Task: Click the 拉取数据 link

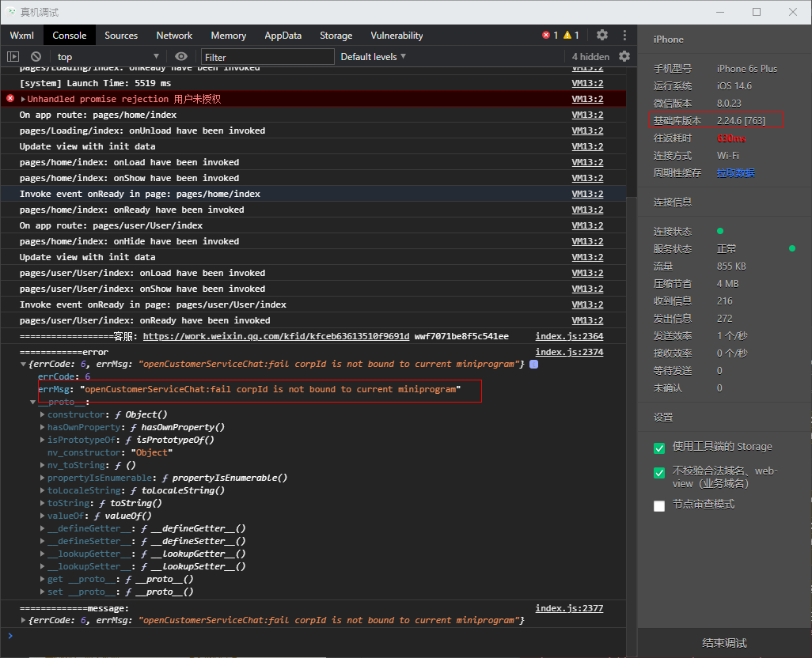Action: coord(735,172)
